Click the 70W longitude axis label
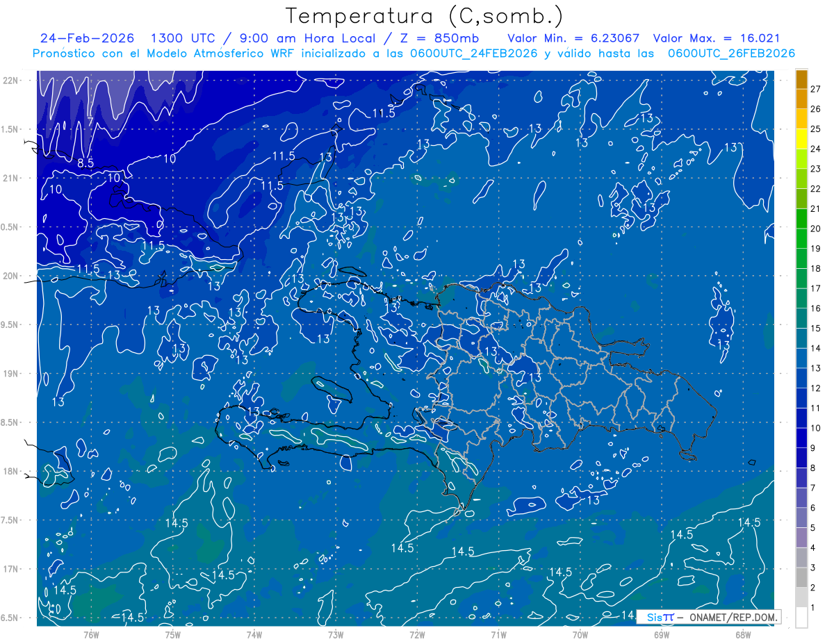 pyautogui.click(x=580, y=635)
